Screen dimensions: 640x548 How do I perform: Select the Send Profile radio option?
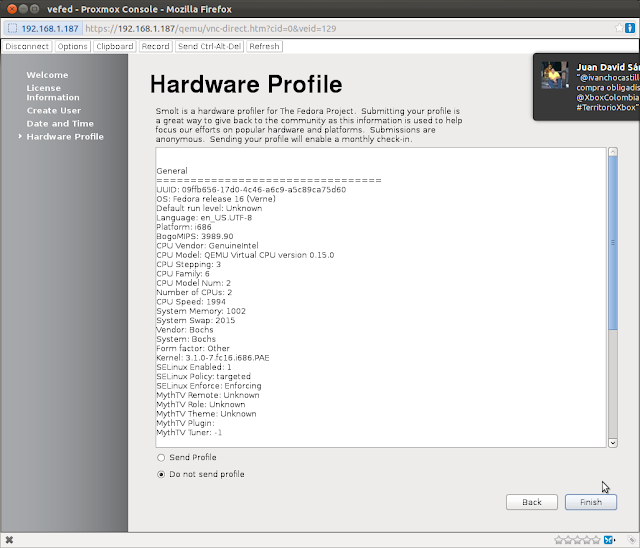[161, 457]
